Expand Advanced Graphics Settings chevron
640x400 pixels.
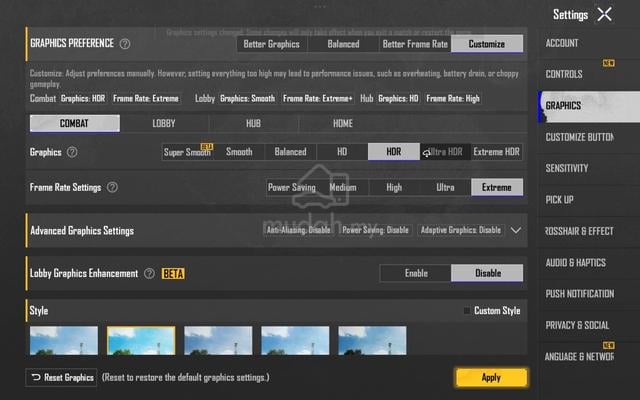516,230
